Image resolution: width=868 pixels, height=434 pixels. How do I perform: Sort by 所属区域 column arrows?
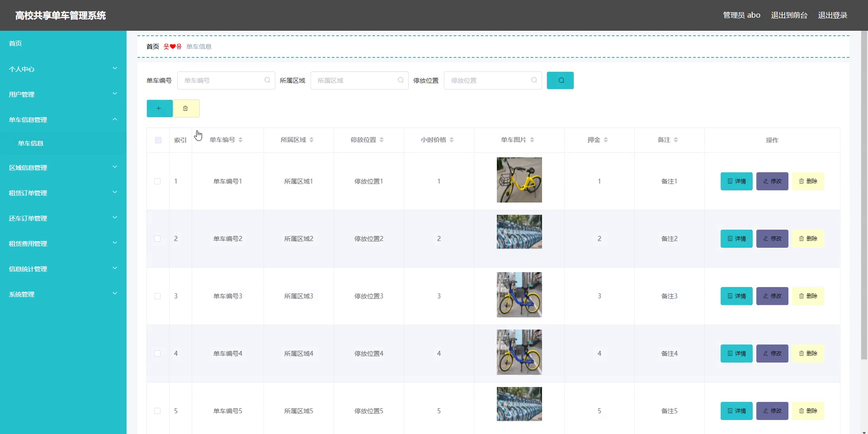tap(311, 140)
